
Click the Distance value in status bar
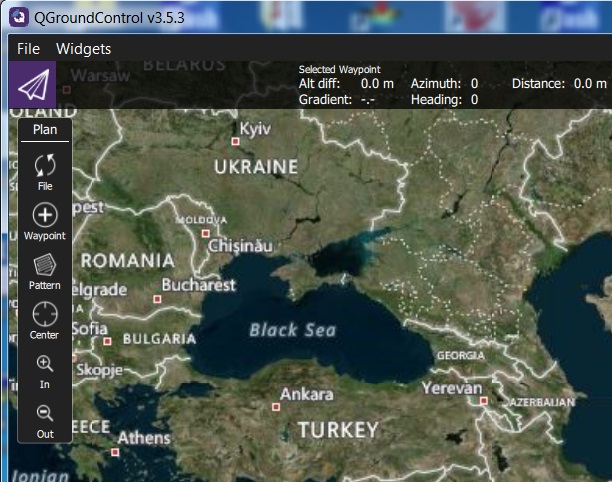(589, 84)
